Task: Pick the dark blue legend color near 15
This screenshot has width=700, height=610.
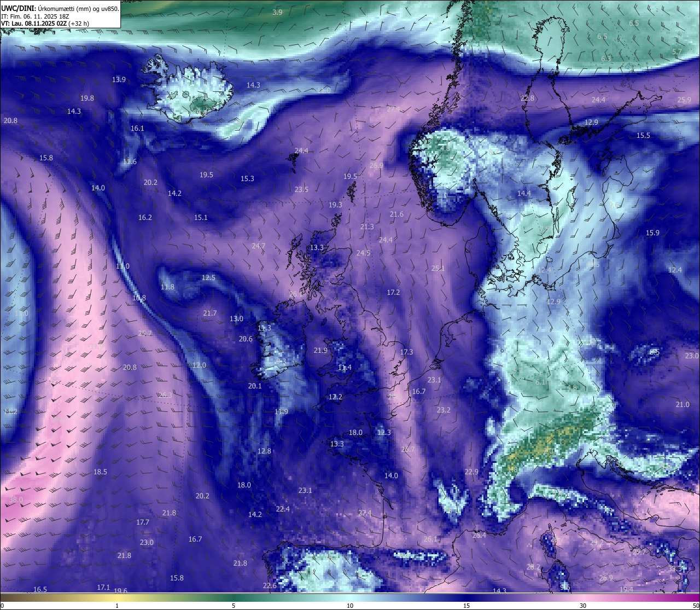Action: point(466,597)
